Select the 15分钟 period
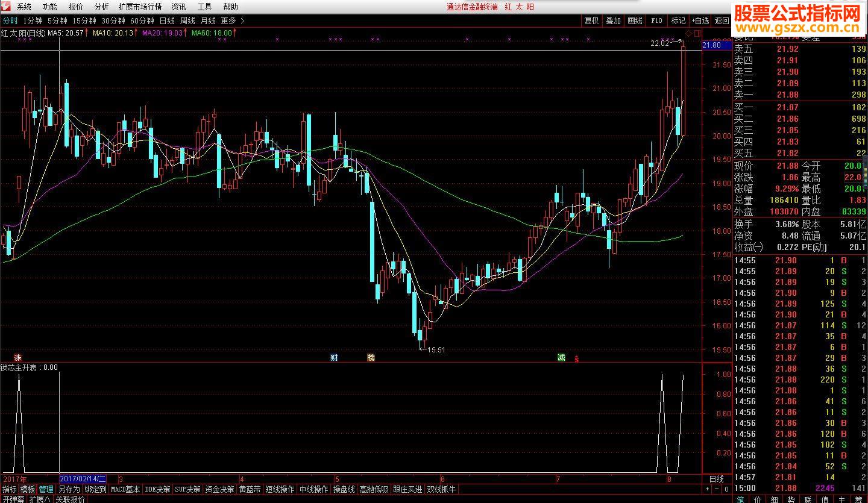The image size is (868, 503). pos(84,20)
